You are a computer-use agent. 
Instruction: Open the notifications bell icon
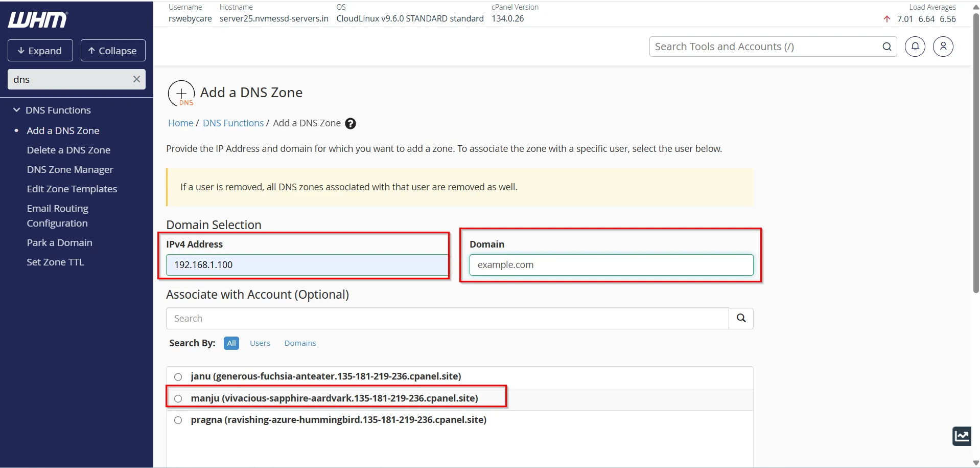click(915, 47)
